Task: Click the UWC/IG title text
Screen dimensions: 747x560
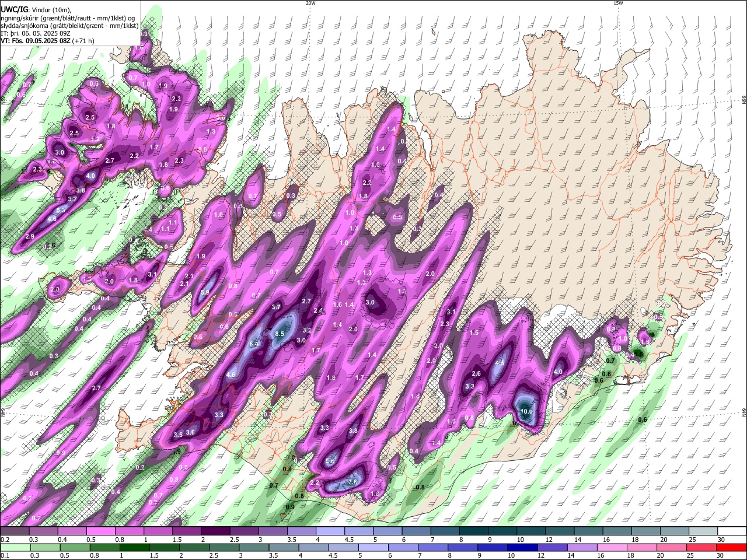Action: point(13,9)
